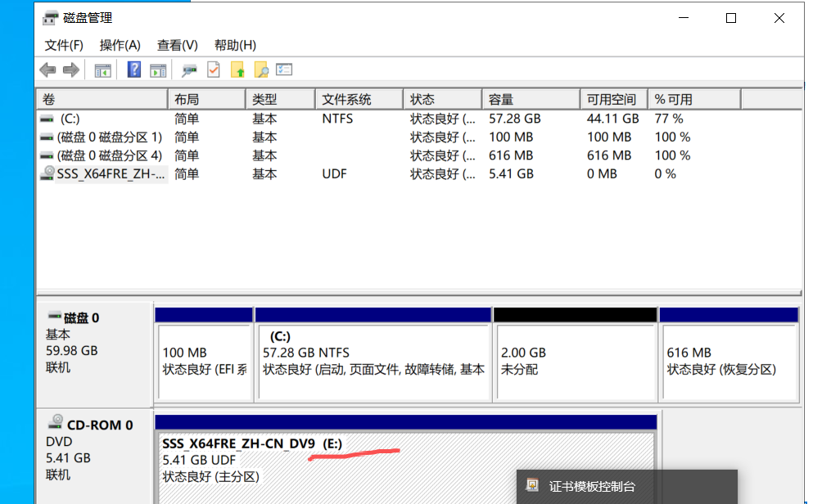This screenshot has width=822, height=504.
Task: Toggle the show/hide console tree icon
Action: (x=102, y=70)
